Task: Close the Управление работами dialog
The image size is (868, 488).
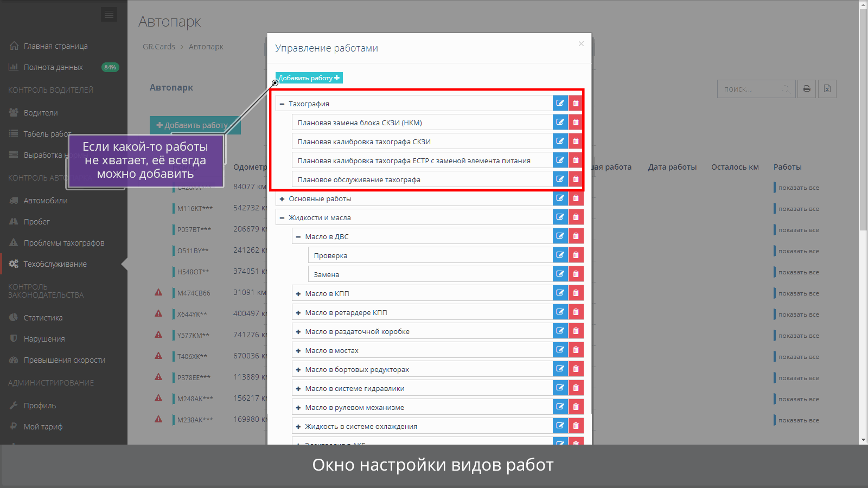Action: (x=581, y=44)
